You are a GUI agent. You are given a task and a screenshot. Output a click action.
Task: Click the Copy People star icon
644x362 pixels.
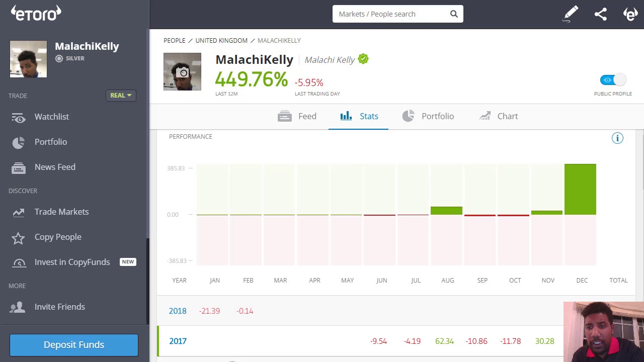19,238
